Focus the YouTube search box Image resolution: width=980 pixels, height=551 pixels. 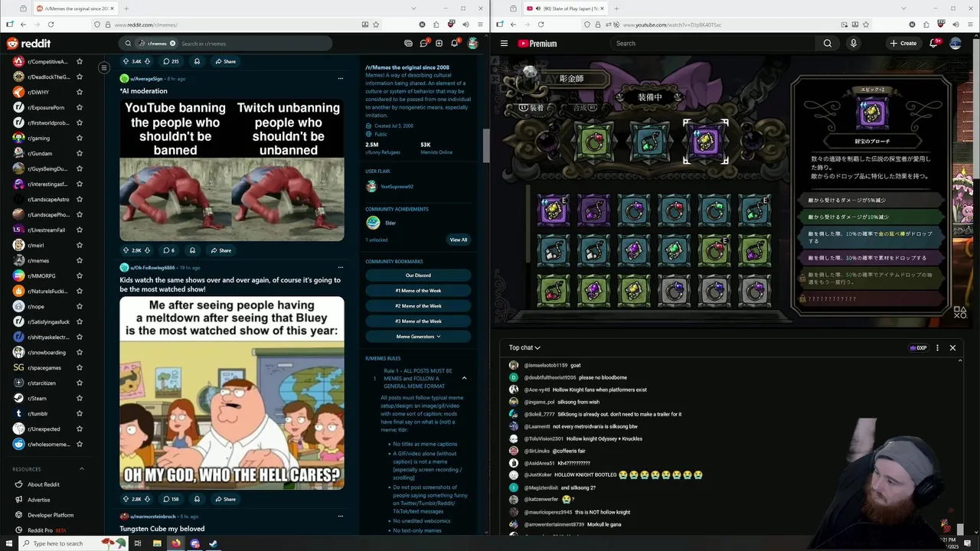pyautogui.click(x=712, y=44)
